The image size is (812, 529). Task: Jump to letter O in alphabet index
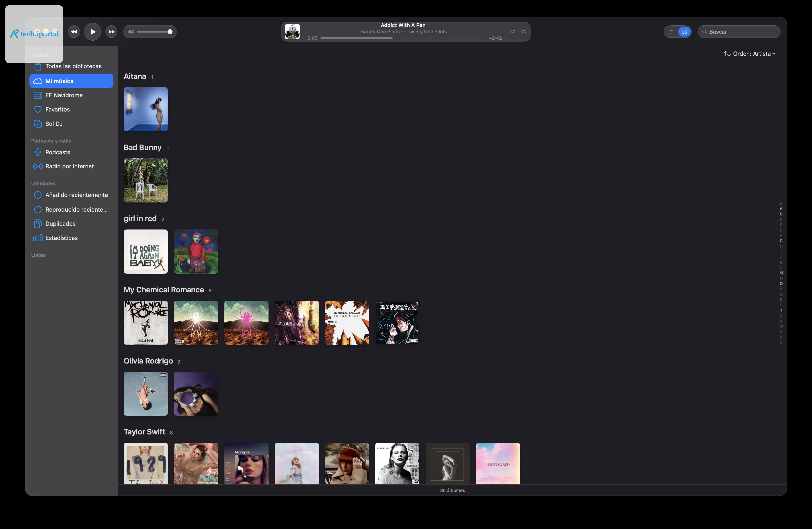[x=781, y=283]
